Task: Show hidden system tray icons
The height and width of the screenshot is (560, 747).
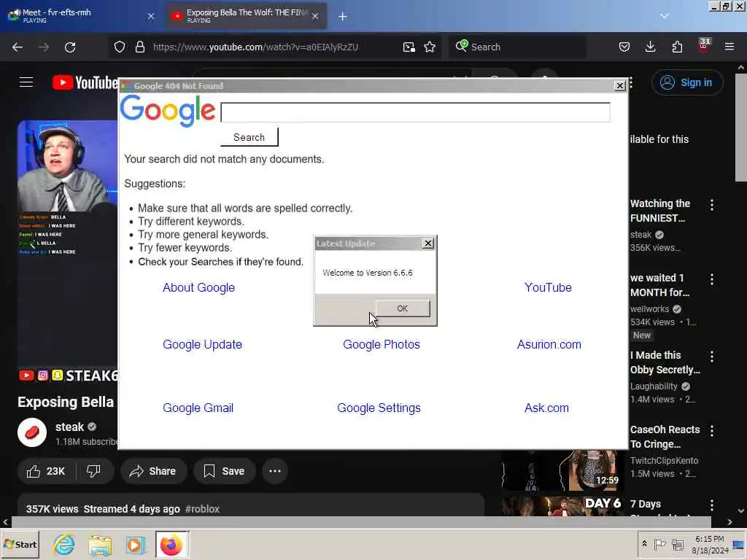Action: [x=645, y=543]
